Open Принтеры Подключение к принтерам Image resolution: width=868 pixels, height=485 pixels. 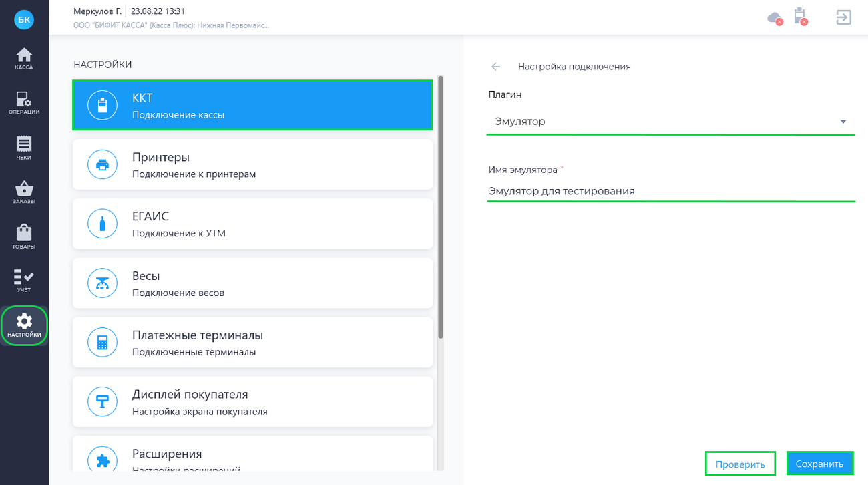coord(252,164)
